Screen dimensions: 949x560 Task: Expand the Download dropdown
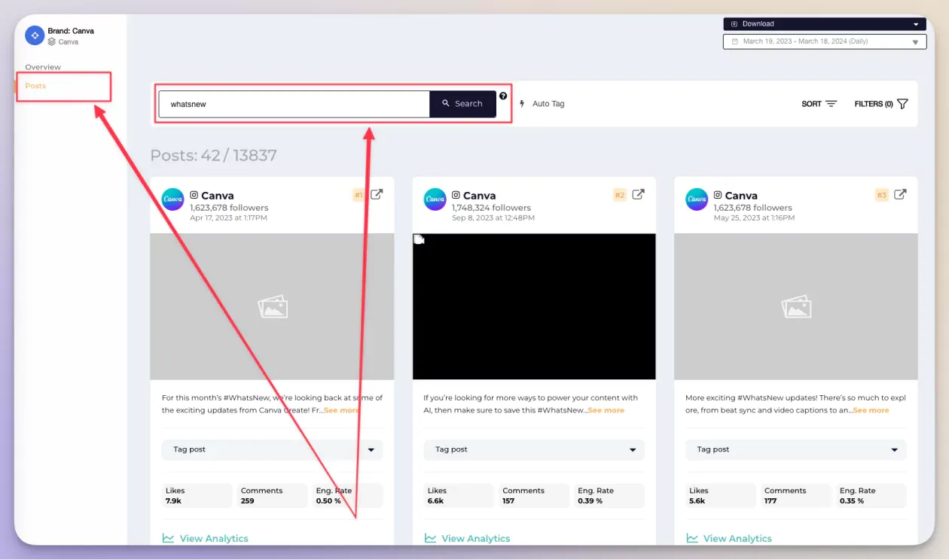tap(825, 24)
